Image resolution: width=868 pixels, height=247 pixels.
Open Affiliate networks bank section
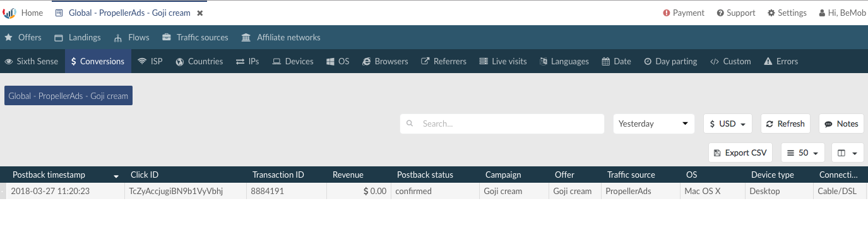click(281, 37)
